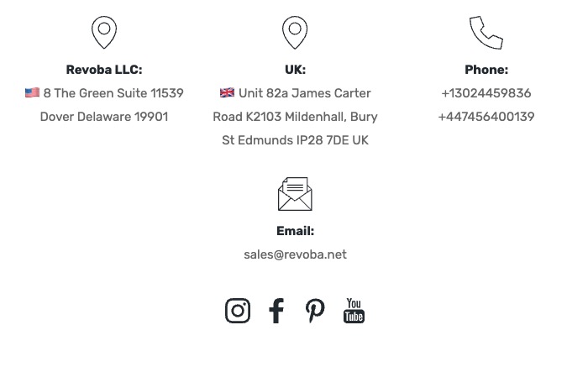Open the Instagram social link
The width and height of the screenshot is (588, 367).
pos(238,311)
